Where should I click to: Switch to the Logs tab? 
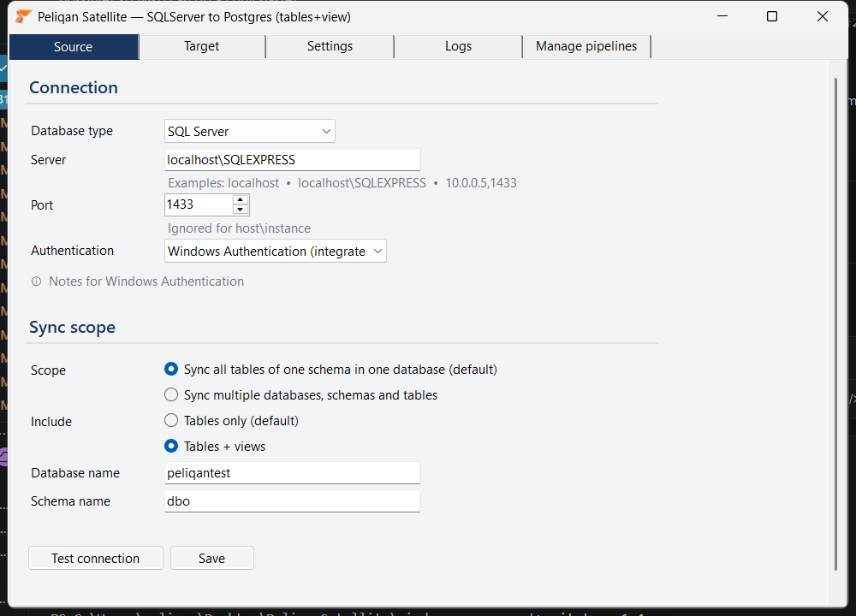point(458,46)
